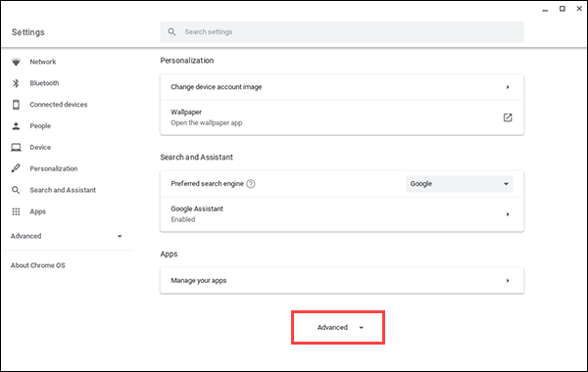Click the Bluetooth icon in sidebar
The image size is (588, 372).
click(16, 83)
